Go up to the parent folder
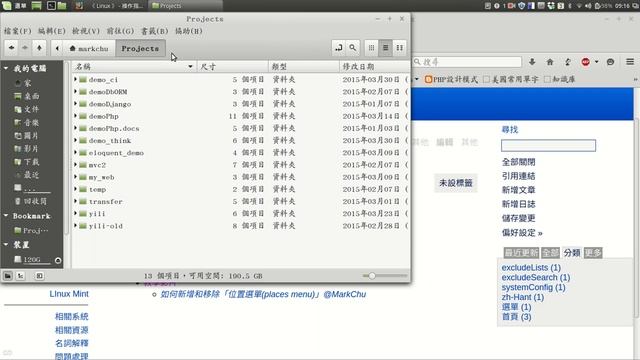The width and height of the screenshot is (640, 360). click(x=39, y=48)
